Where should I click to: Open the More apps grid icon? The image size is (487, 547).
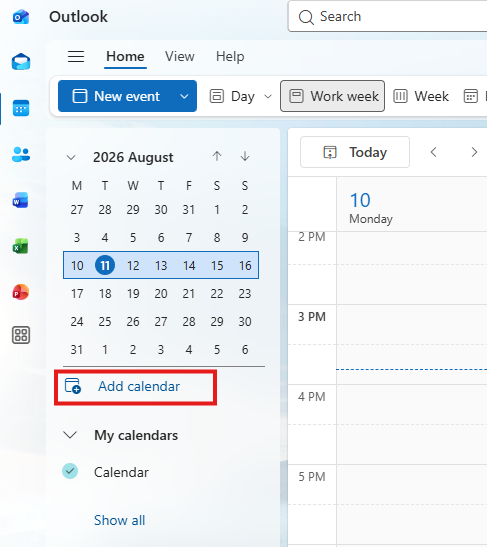21,335
